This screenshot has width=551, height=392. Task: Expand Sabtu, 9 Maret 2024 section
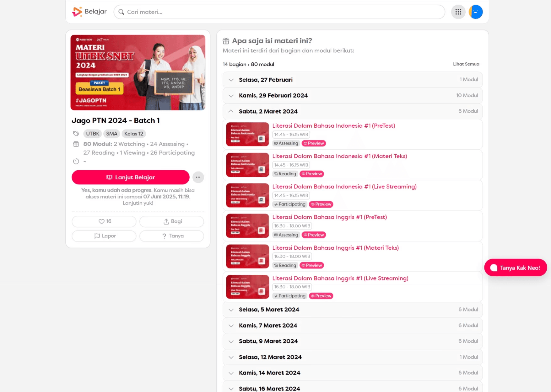[353, 341]
